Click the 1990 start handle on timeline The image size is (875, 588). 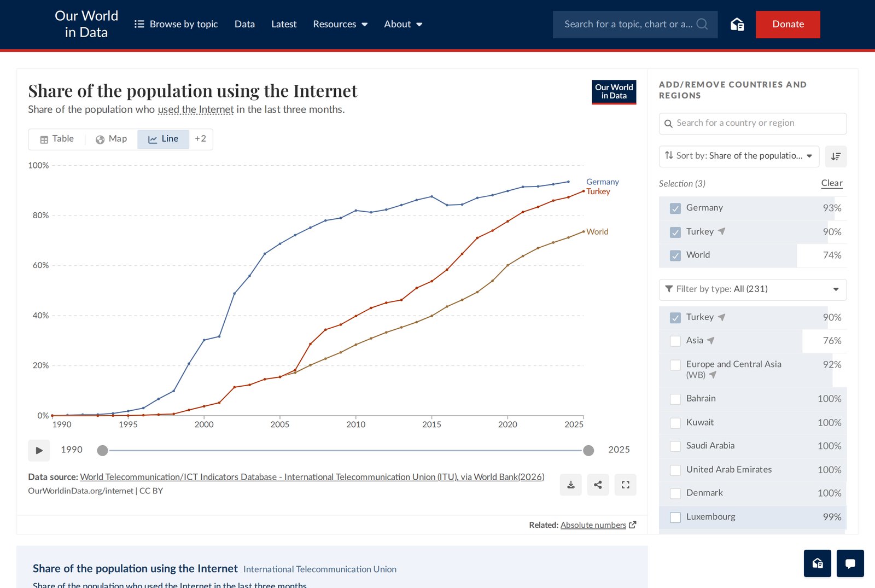click(x=102, y=451)
